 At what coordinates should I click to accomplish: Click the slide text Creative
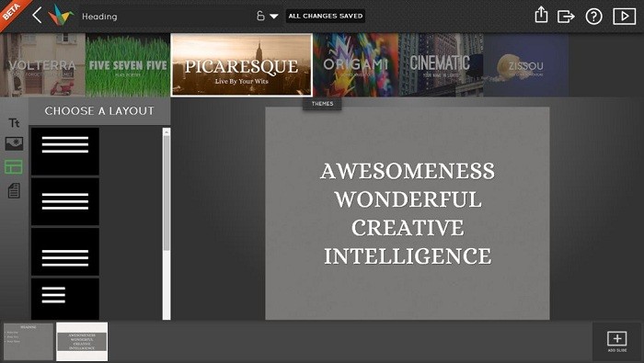tap(408, 228)
